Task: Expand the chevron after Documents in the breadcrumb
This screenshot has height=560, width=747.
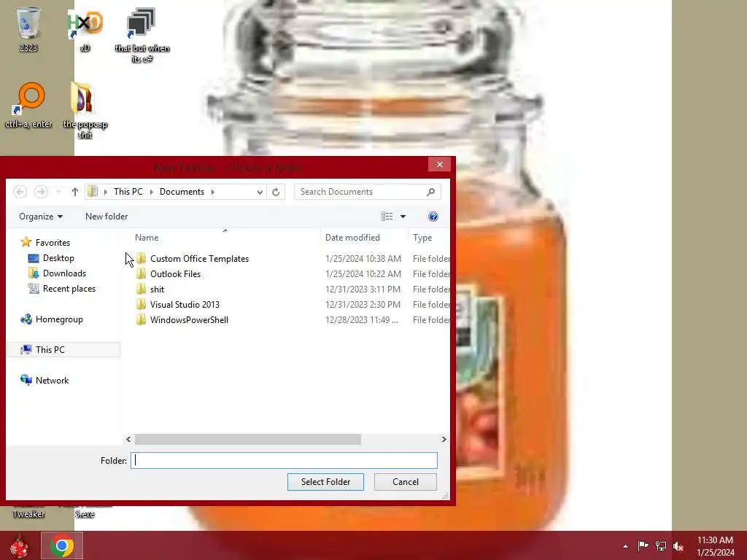Action: point(213,192)
